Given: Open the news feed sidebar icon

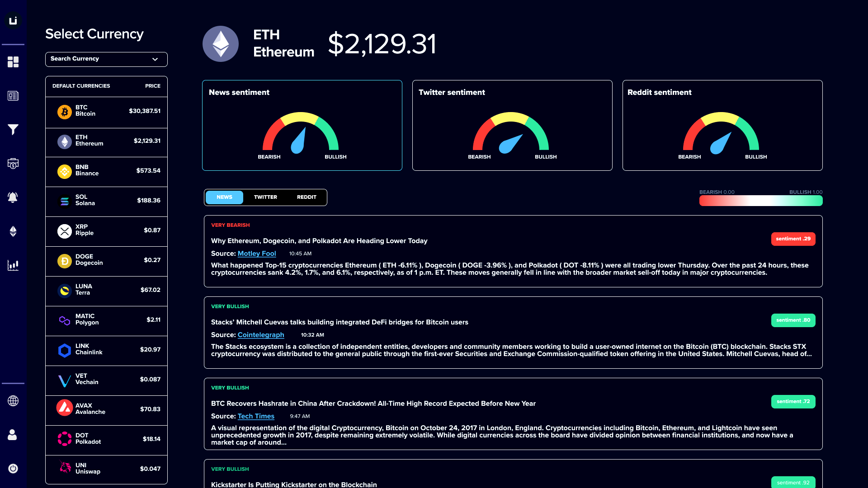Looking at the screenshot, I should point(13,96).
